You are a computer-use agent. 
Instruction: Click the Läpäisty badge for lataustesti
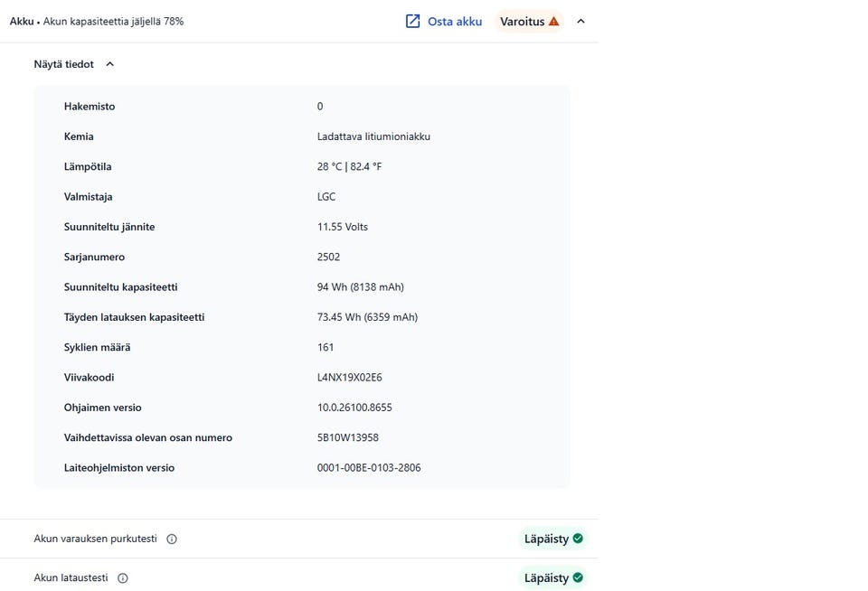553,577
